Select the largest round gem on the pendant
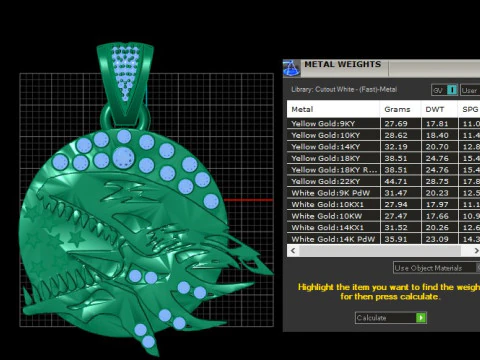The height and width of the screenshot is (360, 480). coord(123,158)
